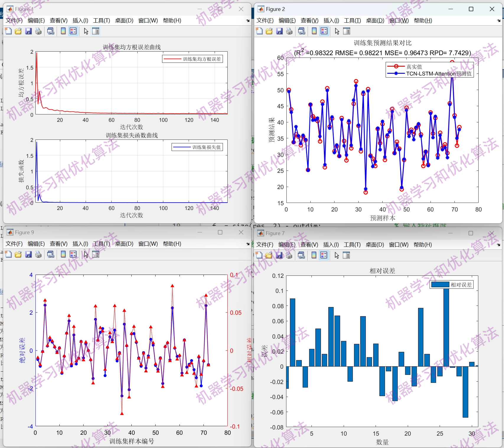The height and width of the screenshot is (448, 504).
Task: Click Open File icon in Figure 2 toolbar
Action: pyautogui.click(x=269, y=31)
